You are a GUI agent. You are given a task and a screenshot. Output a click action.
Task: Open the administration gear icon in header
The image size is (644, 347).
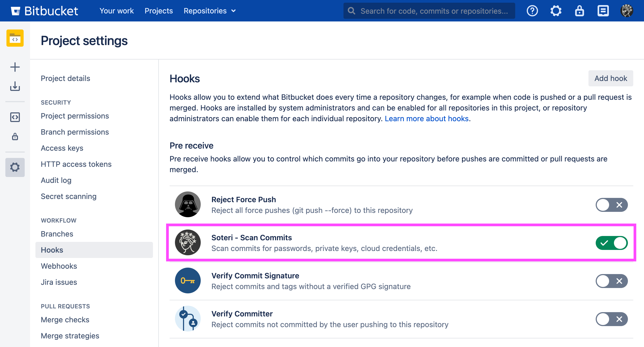coord(556,11)
